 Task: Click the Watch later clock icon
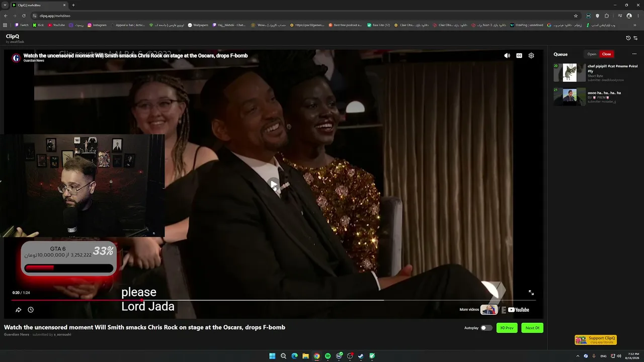coord(31,310)
